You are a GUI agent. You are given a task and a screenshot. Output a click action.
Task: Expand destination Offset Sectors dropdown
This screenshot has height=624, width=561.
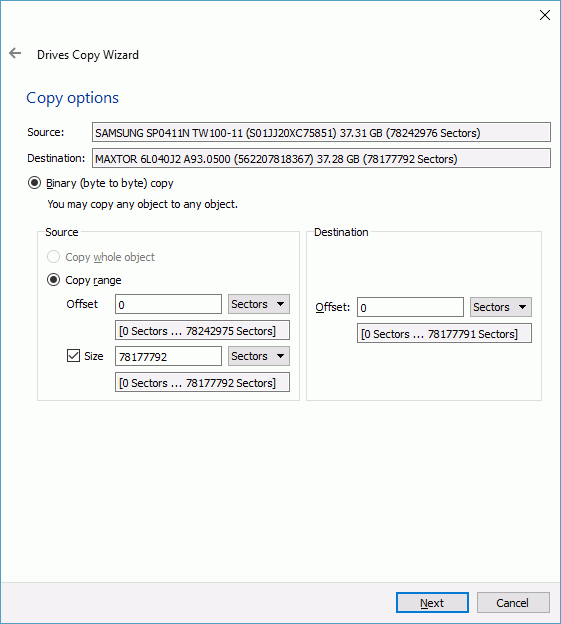point(501,307)
